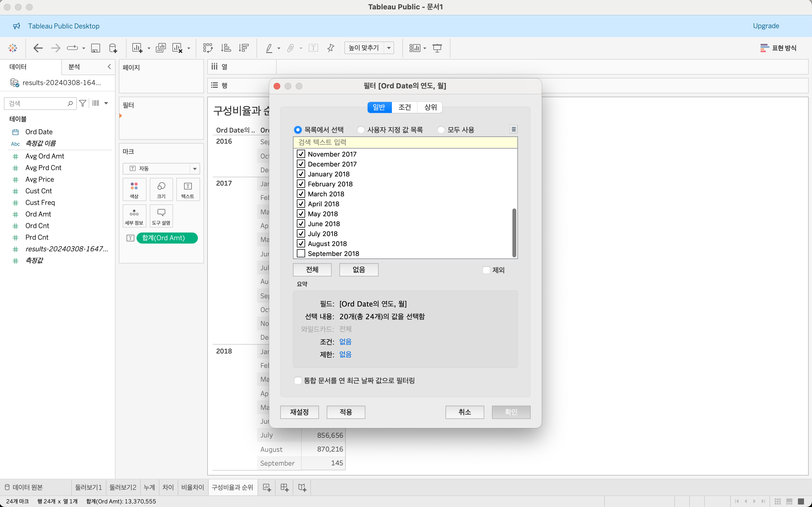
Task: Open the Color marks card
Action: click(134, 190)
